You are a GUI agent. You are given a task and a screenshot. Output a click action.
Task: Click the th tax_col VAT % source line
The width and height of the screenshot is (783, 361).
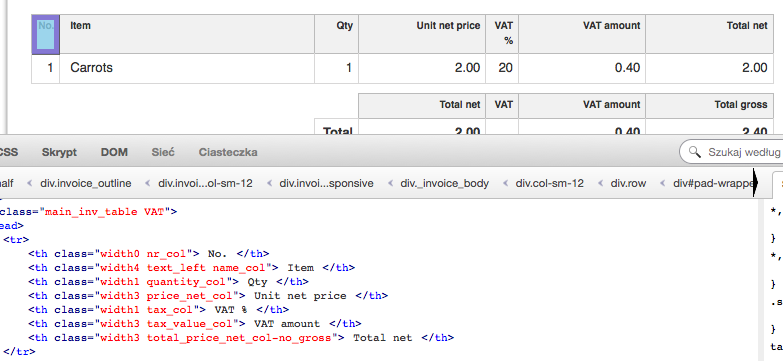(158, 310)
